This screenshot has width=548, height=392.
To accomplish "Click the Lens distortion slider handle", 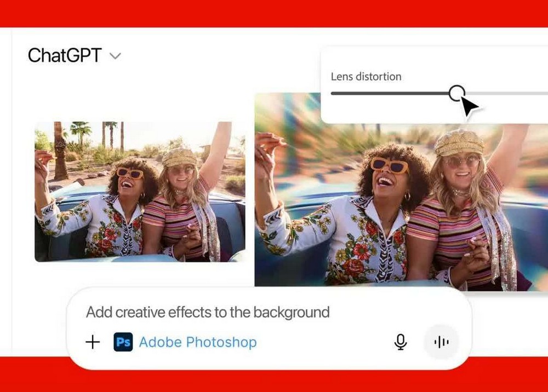I will (x=458, y=93).
